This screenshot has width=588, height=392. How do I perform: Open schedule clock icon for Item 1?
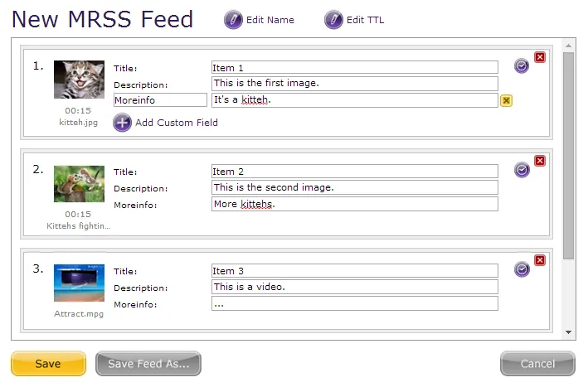522,66
